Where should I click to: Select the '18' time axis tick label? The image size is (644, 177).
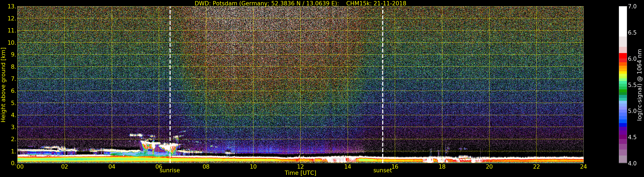pyautogui.click(x=442, y=166)
